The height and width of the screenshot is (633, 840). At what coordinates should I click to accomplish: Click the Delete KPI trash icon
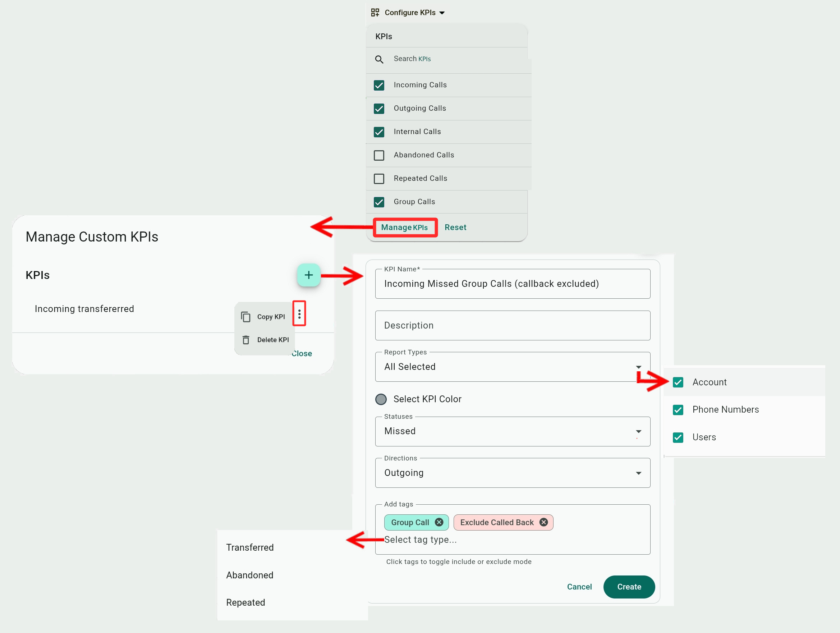coord(246,340)
